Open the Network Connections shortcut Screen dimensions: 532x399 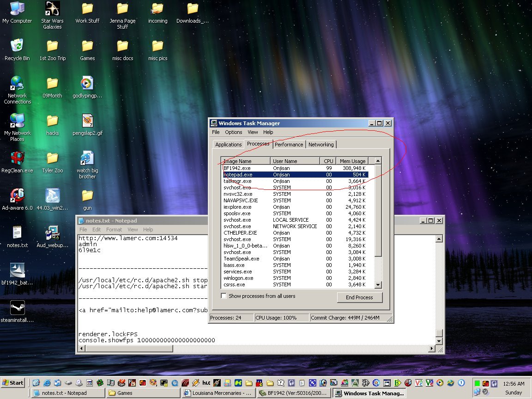click(x=17, y=84)
